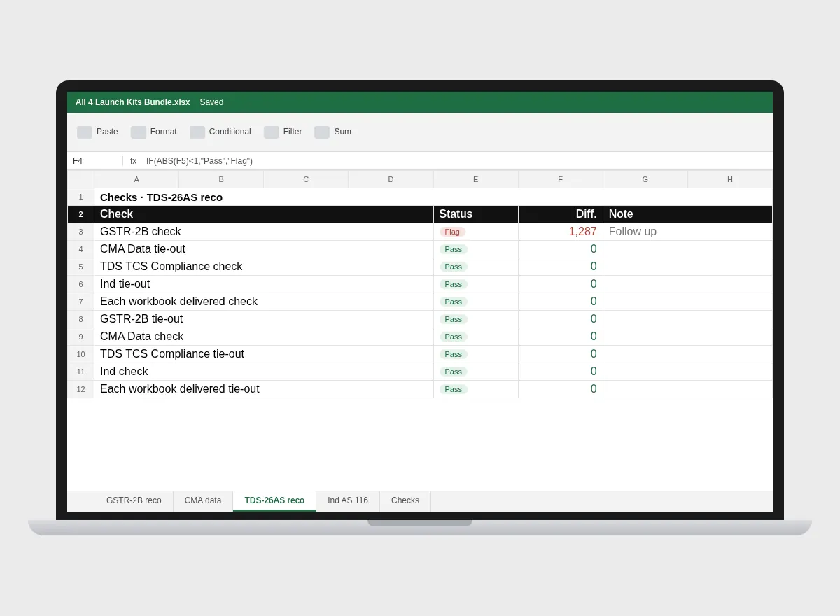Click the red 'Flag' status badge
Image resolution: width=840 pixels, height=616 pixels.
tap(452, 232)
